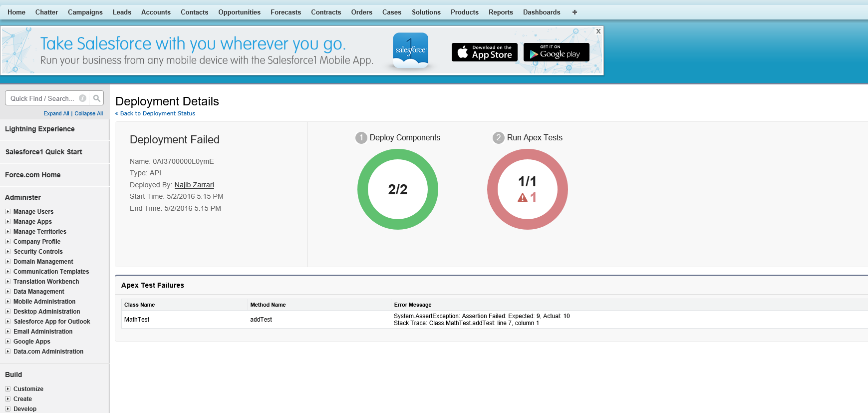Open the Home tab
Viewport: 868px width, 413px height.
(x=16, y=12)
